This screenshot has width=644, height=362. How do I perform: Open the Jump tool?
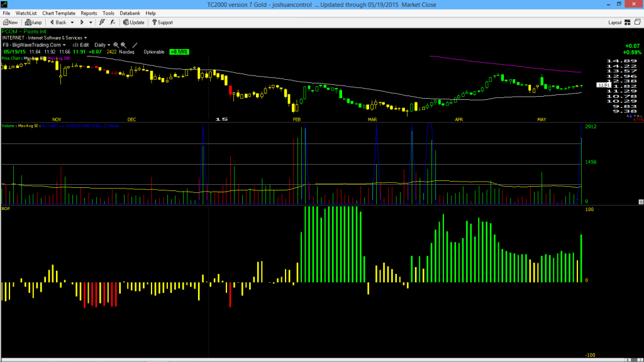[33, 23]
